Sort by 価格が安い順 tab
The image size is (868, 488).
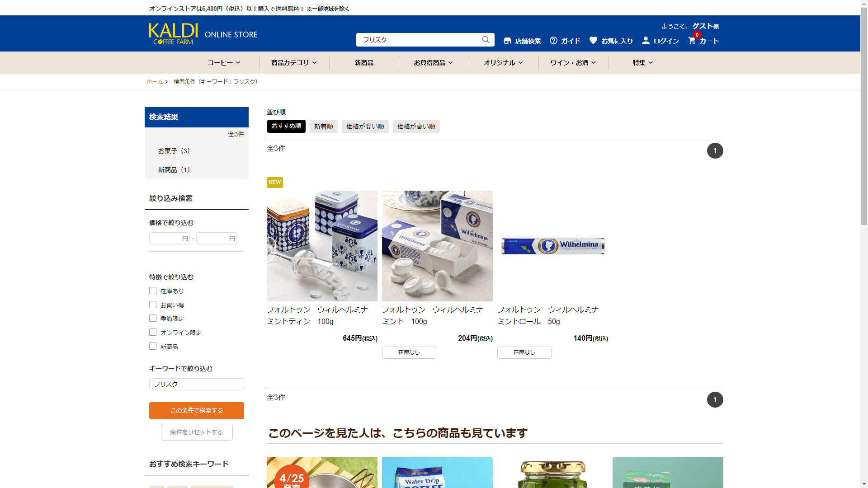(365, 127)
